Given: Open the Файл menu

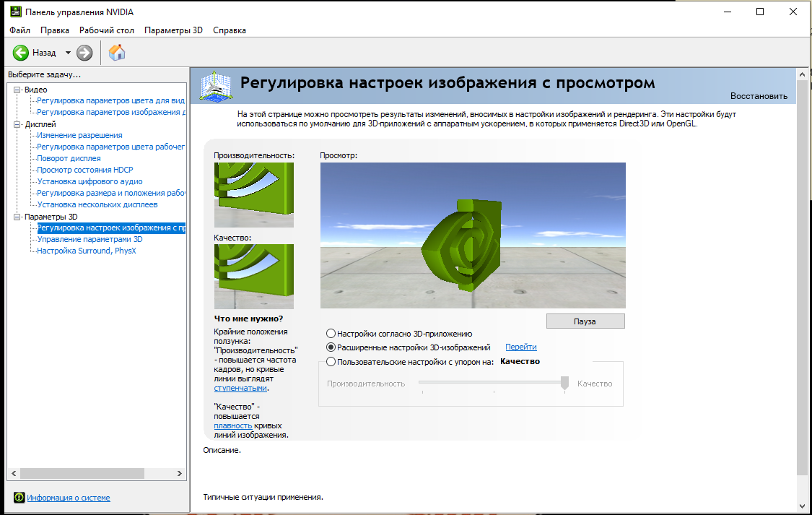Looking at the screenshot, I should [x=19, y=30].
